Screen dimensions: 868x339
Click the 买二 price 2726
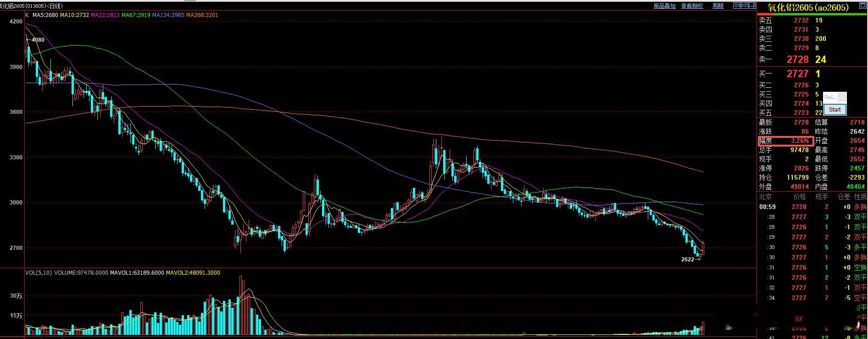pos(801,85)
